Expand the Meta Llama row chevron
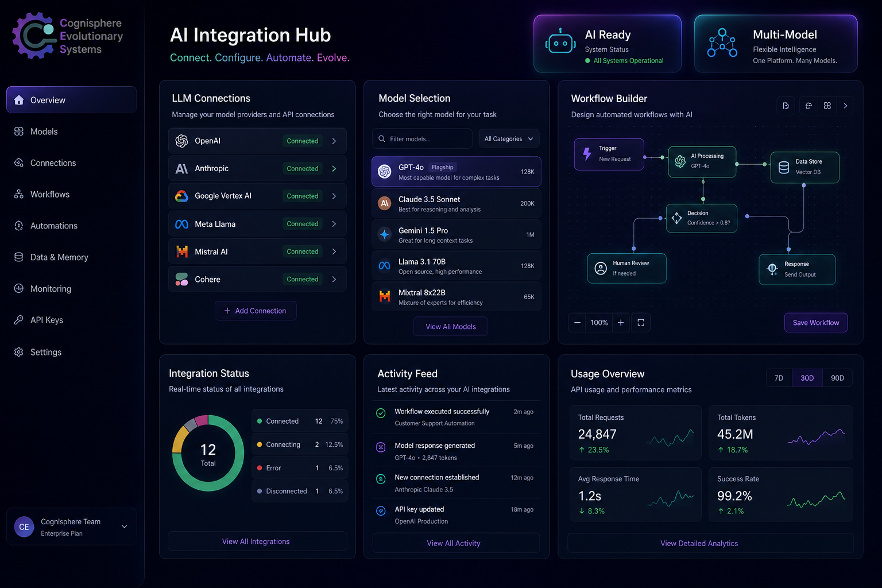This screenshot has width=882, height=588. pyautogui.click(x=334, y=224)
